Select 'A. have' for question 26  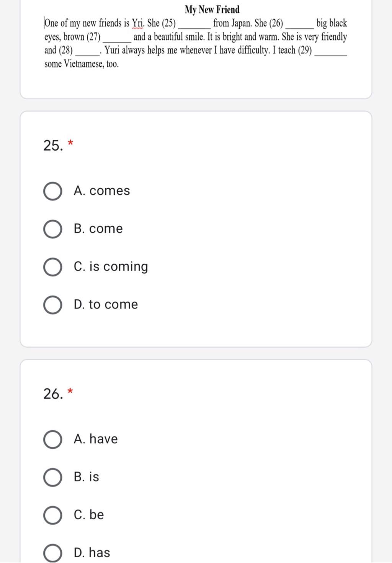pyautogui.click(x=53, y=439)
